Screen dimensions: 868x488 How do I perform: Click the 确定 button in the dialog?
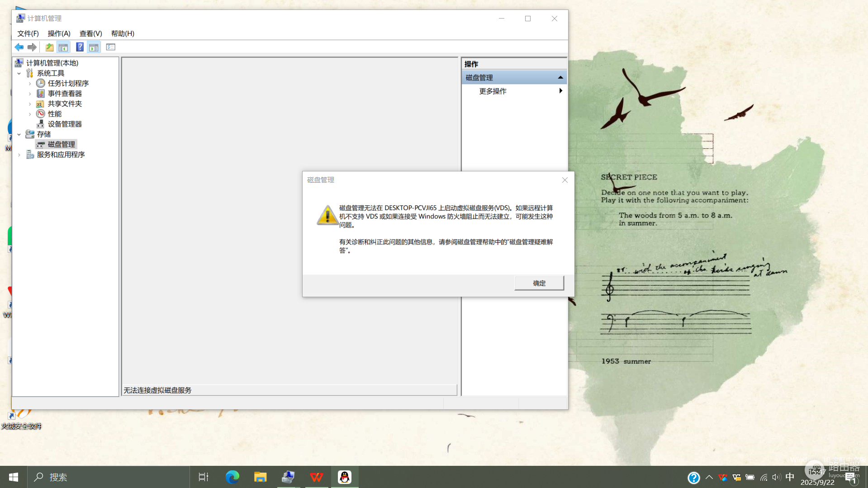click(x=539, y=283)
